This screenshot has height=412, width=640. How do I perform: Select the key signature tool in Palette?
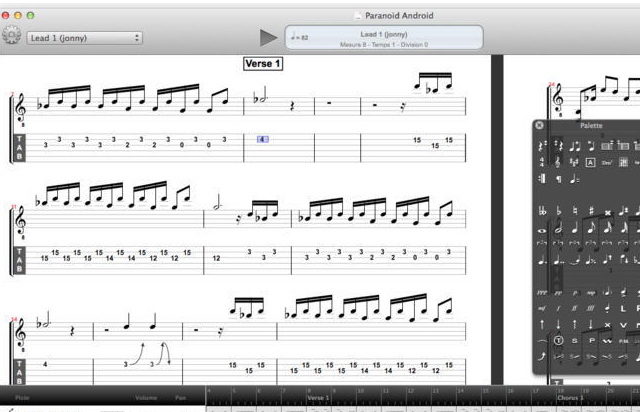click(x=574, y=162)
